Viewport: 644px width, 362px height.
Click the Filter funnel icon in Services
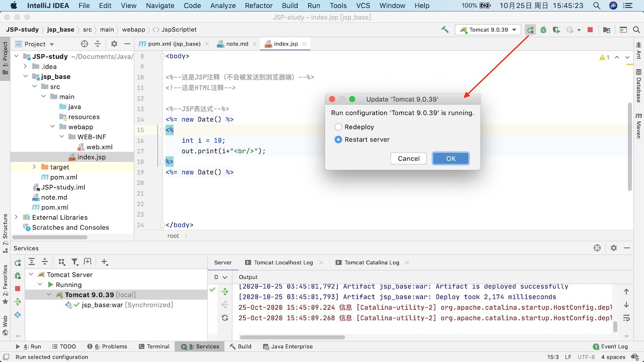75,262
